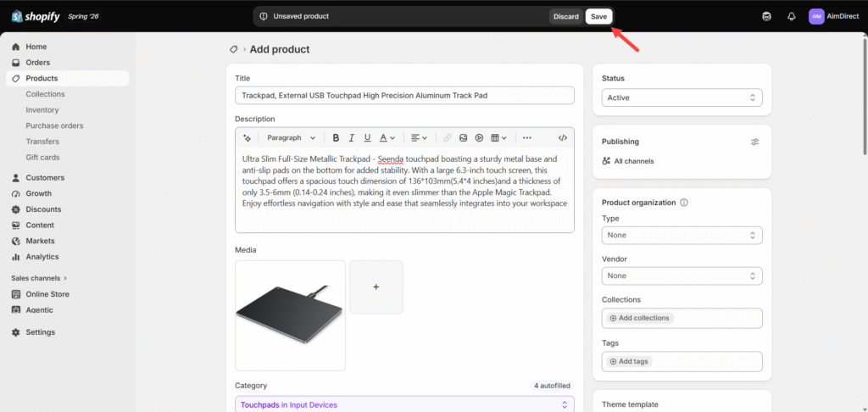Save the unsaved product
Viewport: 868px width, 412px height.
tap(599, 17)
